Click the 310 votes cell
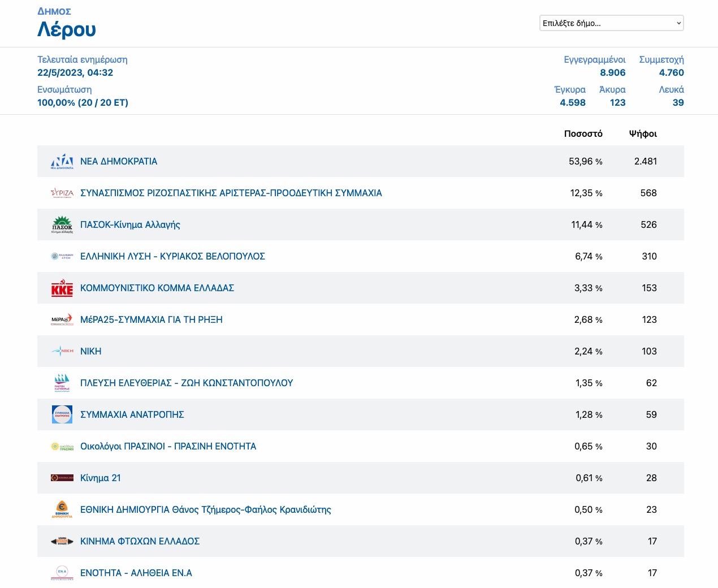The image size is (718, 588). click(650, 256)
